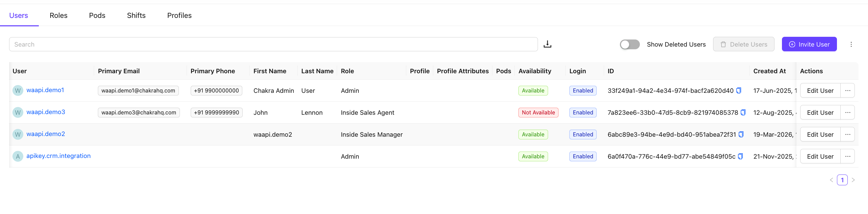Viewport: 868px width, 214px height.
Task: Click Lennon last name cell
Action: [312, 112]
